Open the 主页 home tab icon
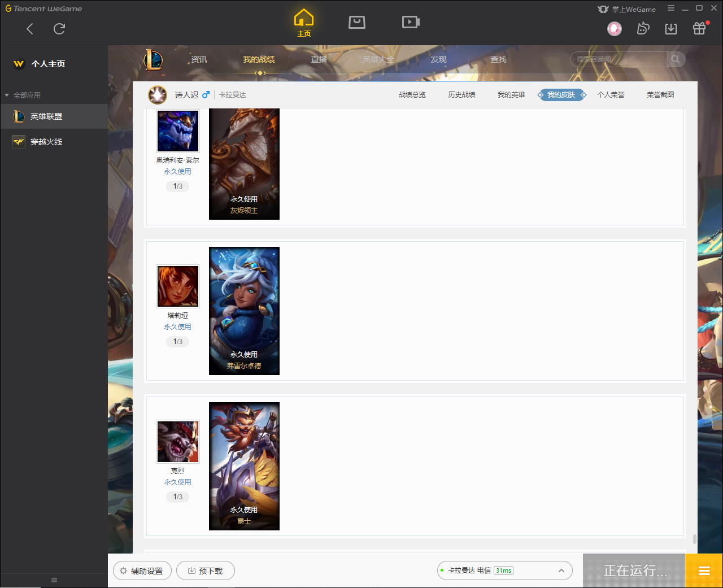This screenshot has width=723, height=588. [x=304, y=23]
